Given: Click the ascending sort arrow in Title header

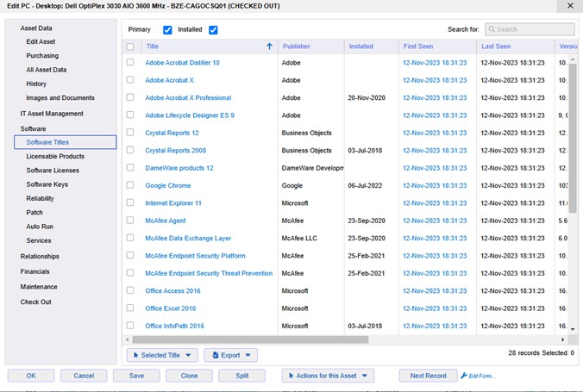Looking at the screenshot, I should click(270, 47).
